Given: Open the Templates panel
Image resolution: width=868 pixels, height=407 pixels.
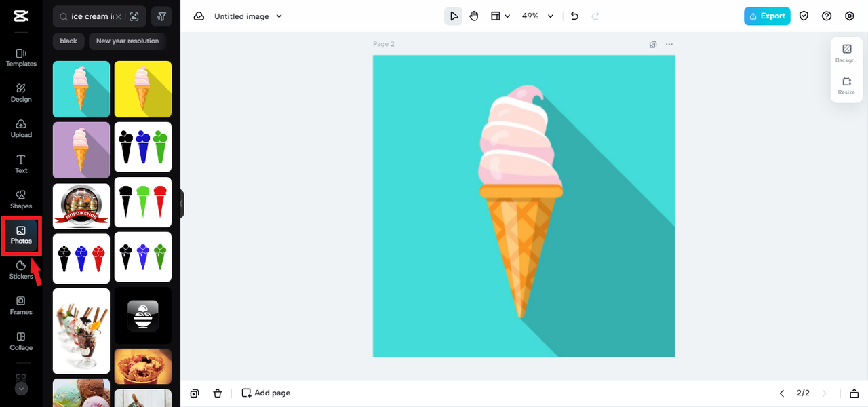Looking at the screenshot, I should 21,58.
